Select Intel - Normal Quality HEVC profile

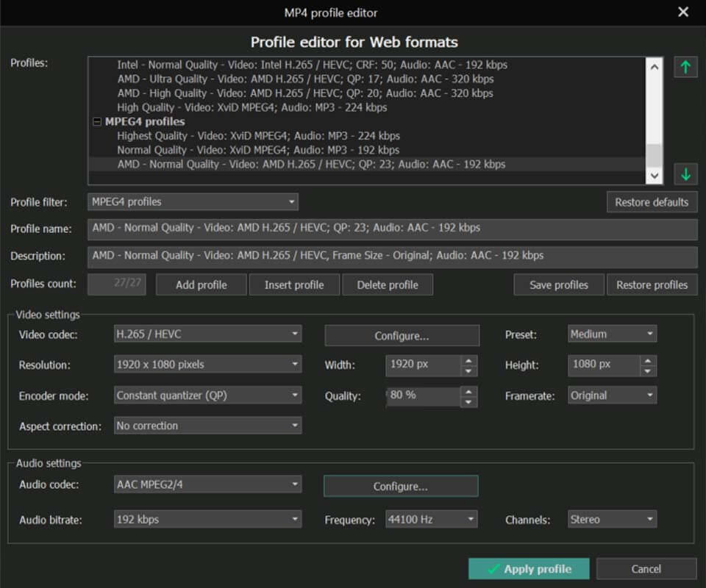click(312, 65)
